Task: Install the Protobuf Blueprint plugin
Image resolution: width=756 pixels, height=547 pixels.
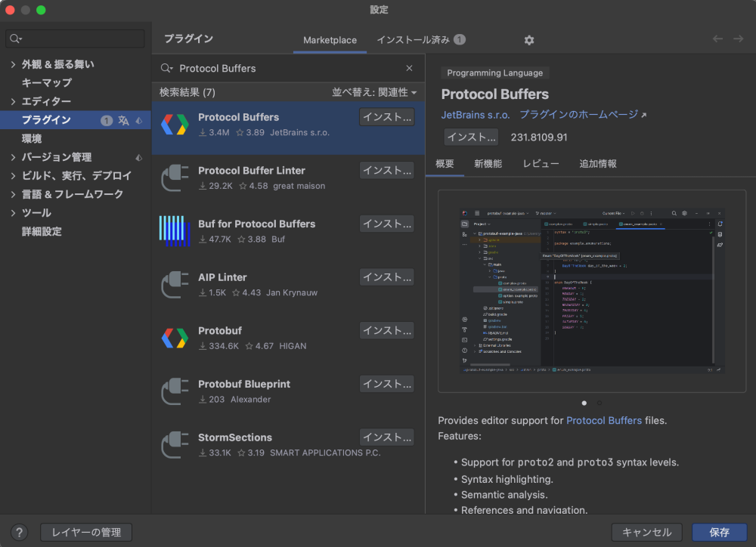Action: click(386, 385)
